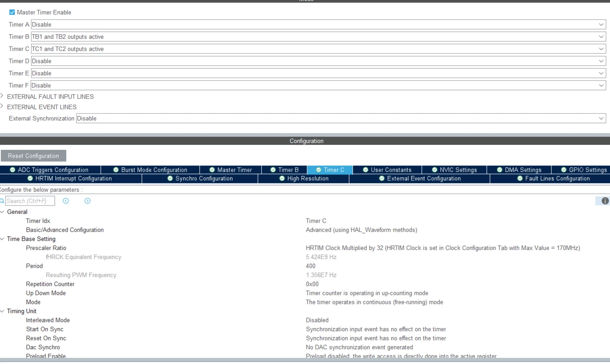Open the Timer D mode dropdown
Viewport: 610px width, 364px height.
point(318,61)
